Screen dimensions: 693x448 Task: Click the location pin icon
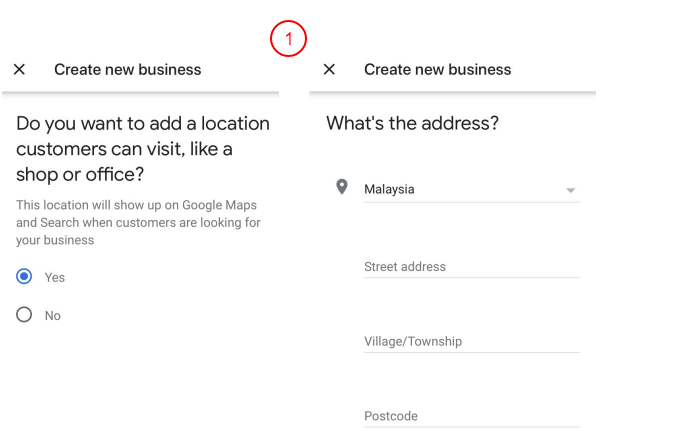pos(342,187)
